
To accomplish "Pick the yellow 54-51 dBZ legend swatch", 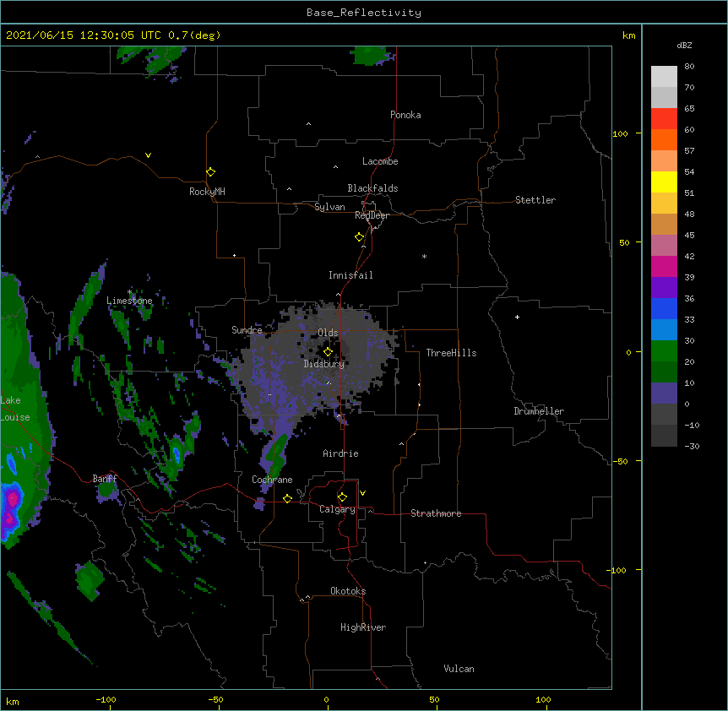I will [x=664, y=182].
